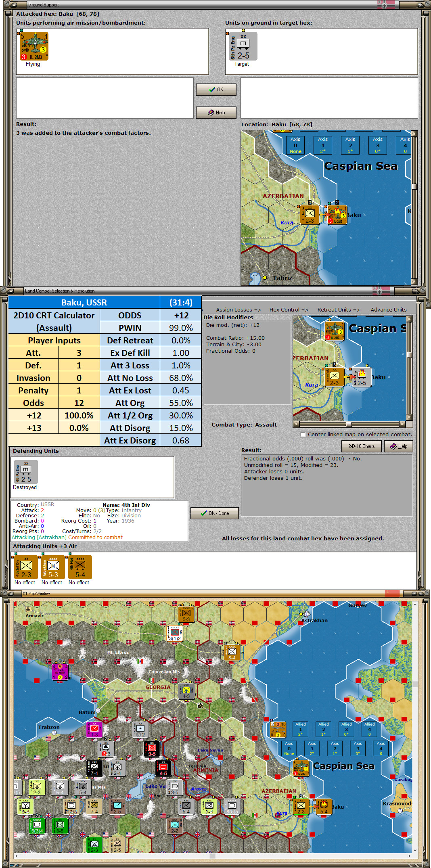Viewport: 431px width, 868px height.
Task: Click OK - Done button
Action: pos(215,513)
